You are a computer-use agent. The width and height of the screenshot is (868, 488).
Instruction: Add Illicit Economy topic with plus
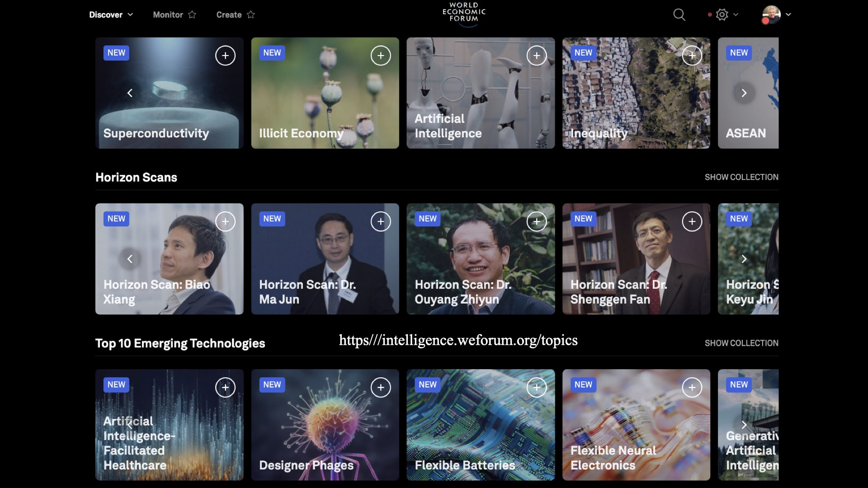pos(381,56)
